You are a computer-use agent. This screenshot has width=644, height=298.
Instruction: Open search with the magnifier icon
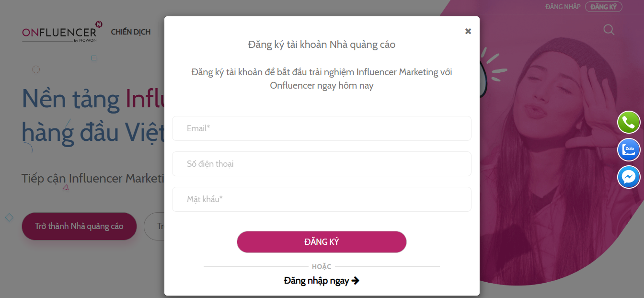tap(609, 30)
